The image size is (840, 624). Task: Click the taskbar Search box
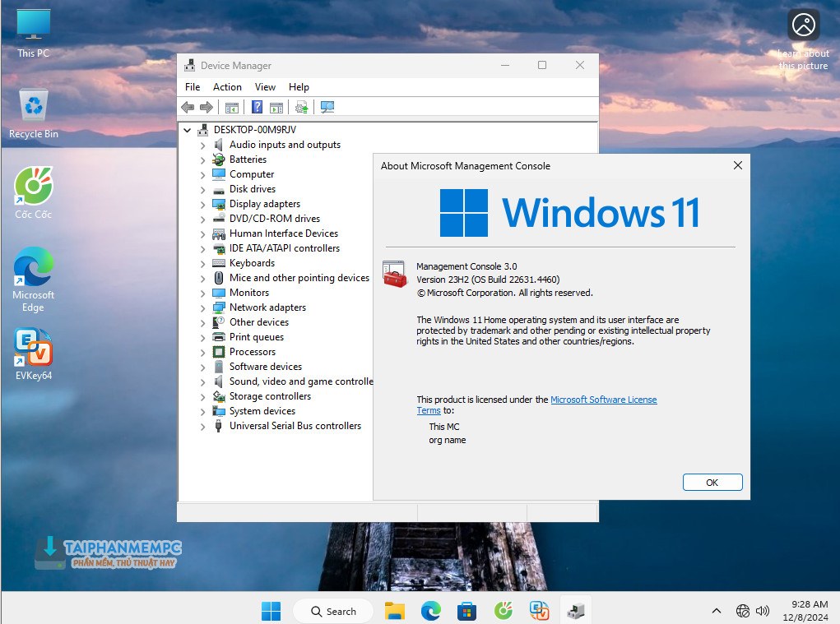333,611
